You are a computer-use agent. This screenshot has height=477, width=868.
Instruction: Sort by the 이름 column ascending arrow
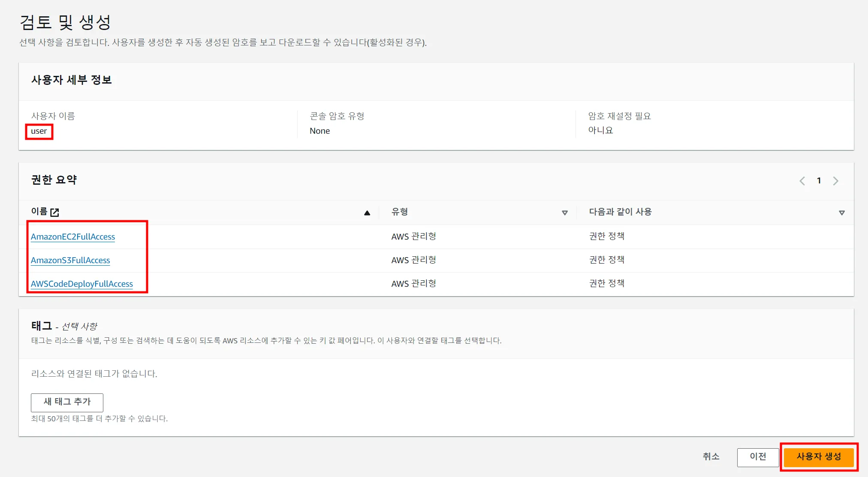367,213
